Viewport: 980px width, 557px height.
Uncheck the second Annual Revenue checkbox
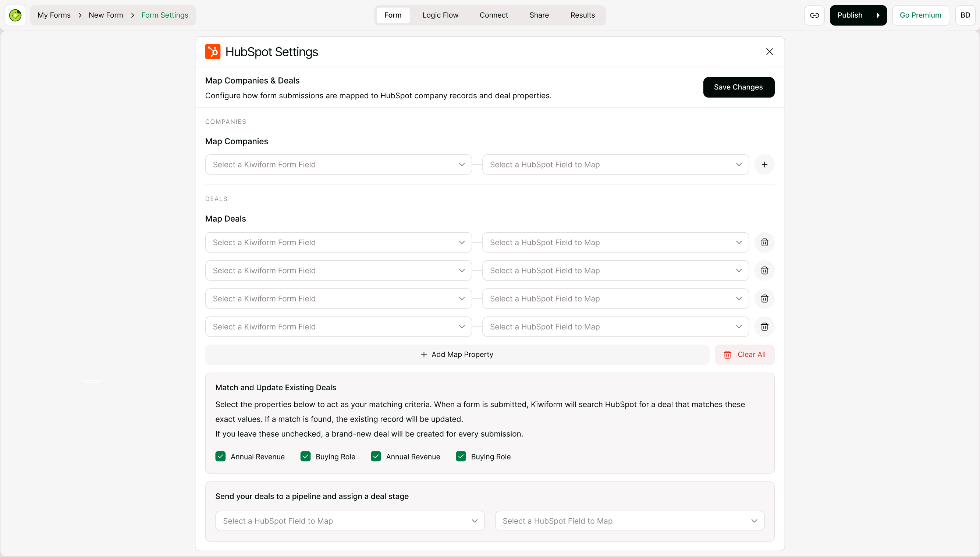pos(376,456)
